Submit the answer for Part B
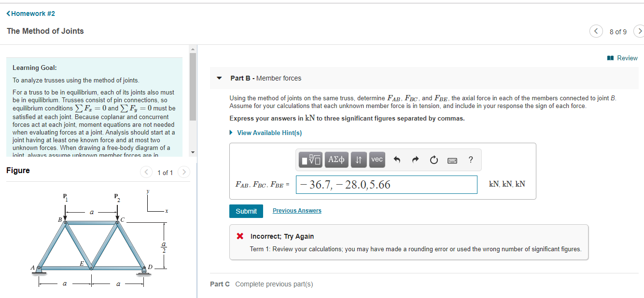 [x=246, y=211]
